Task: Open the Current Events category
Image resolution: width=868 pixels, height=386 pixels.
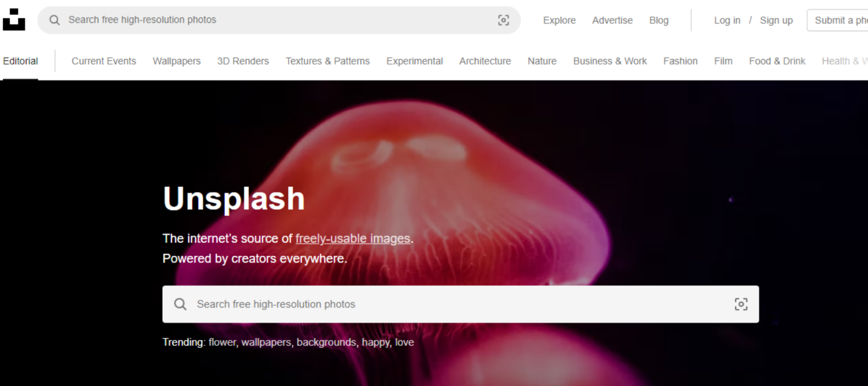Action: point(104,61)
